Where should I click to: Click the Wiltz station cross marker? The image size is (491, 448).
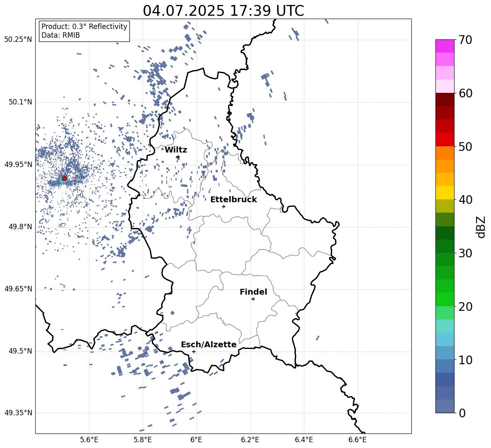[178, 157]
